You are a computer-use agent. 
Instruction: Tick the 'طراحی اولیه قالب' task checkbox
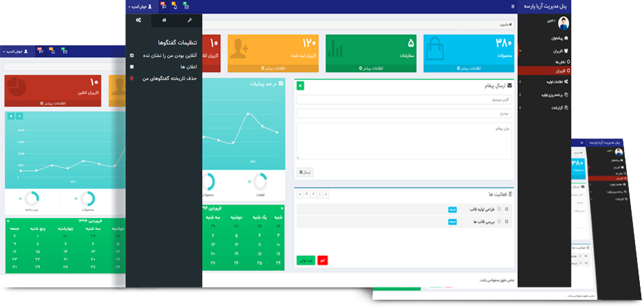(x=499, y=209)
